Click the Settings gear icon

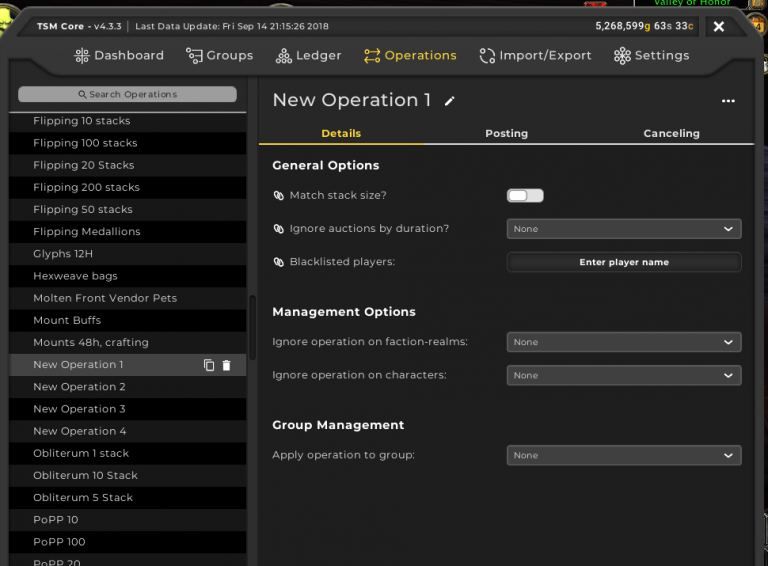point(622,56)
